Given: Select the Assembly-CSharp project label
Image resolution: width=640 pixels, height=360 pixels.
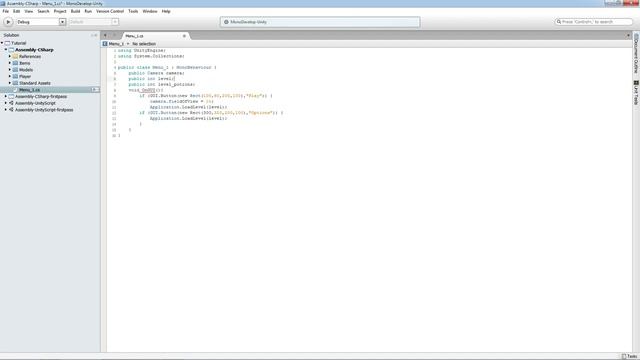Looking at the screenshot, I should 34,50.
